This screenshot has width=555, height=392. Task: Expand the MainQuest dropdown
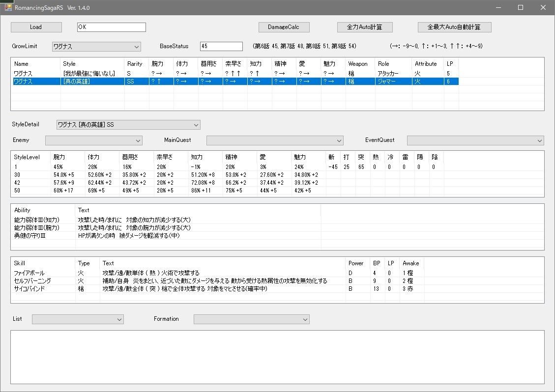point(275,140)
